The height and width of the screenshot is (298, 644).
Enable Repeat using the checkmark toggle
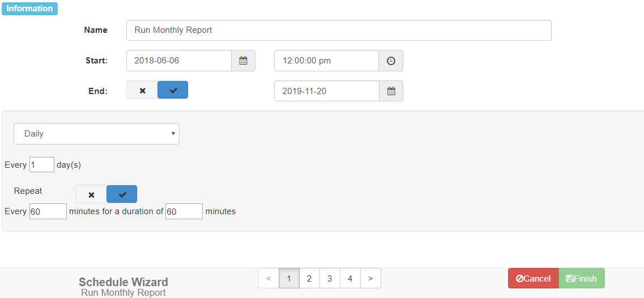(122, 194)
